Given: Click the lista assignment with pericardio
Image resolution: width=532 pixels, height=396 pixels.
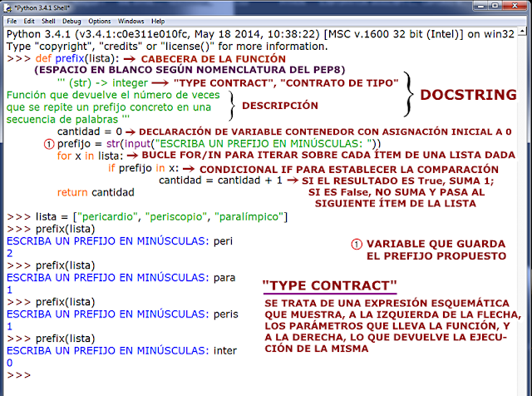Looking at the screenshot, I should pos(161,216).
